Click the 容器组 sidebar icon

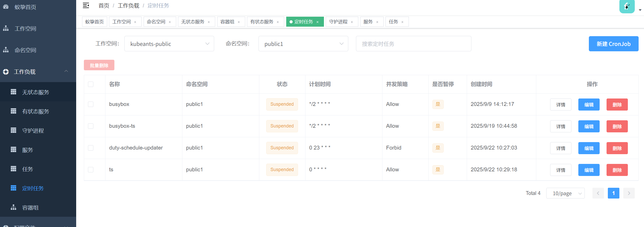[x=13, y=208]
